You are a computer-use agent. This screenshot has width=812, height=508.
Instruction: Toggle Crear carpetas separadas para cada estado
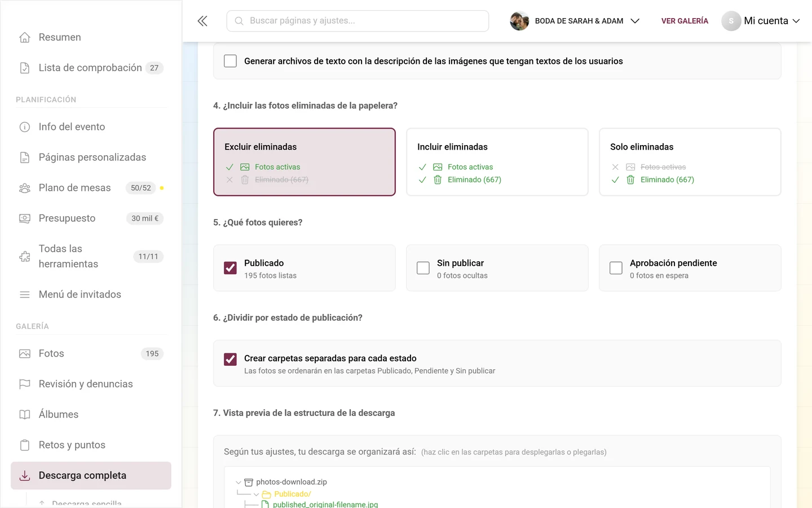click(x=230, y=360)
